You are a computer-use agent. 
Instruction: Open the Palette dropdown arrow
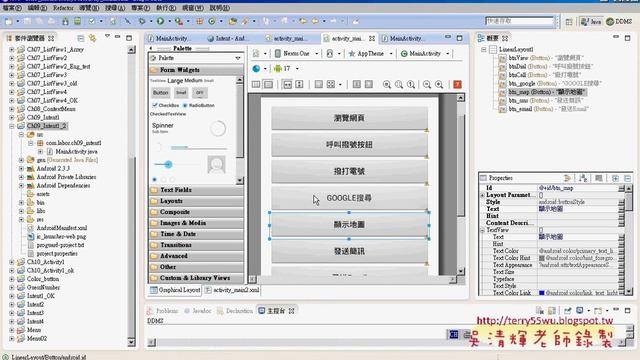238,58
